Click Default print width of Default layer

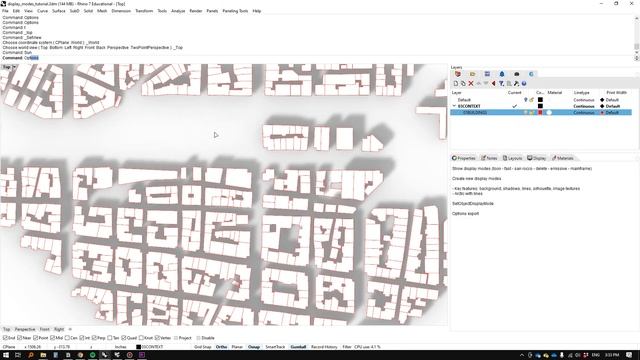(x=612, y=100)
